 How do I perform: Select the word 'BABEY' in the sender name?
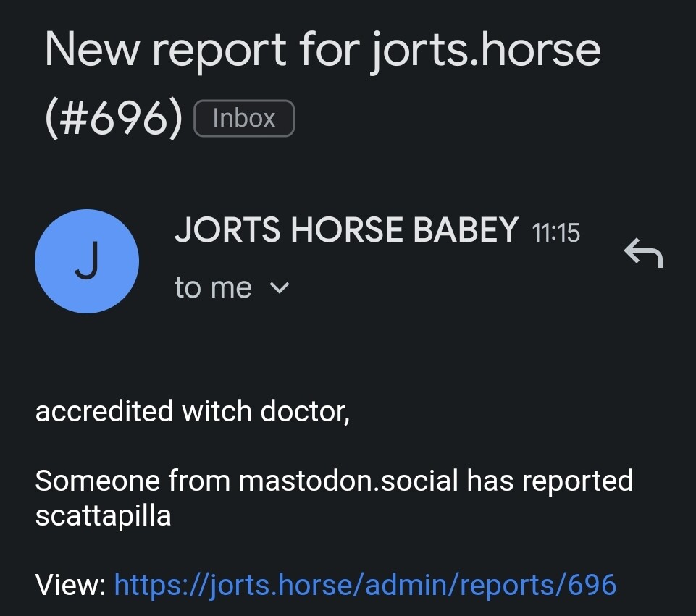tap(466, 229)
